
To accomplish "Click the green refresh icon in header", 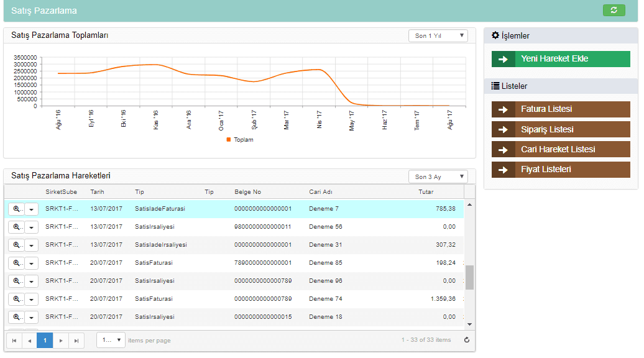I will (614, 10).
